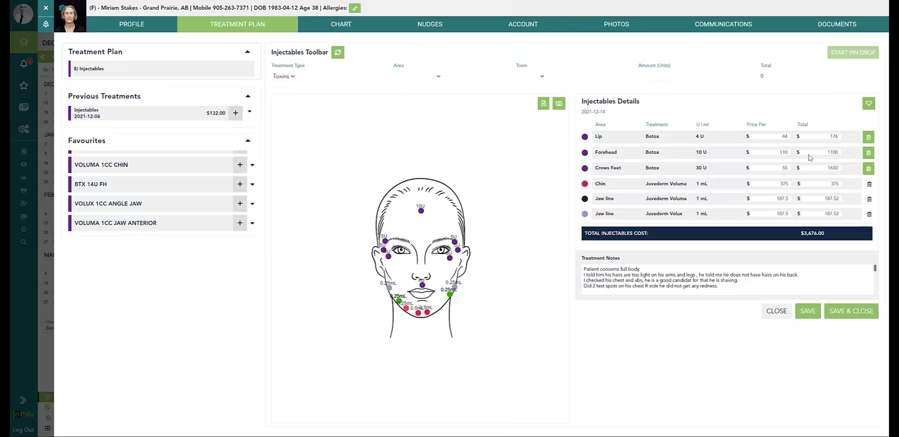Delete the Chin Juvederm Voluma row

coord(868,184)
